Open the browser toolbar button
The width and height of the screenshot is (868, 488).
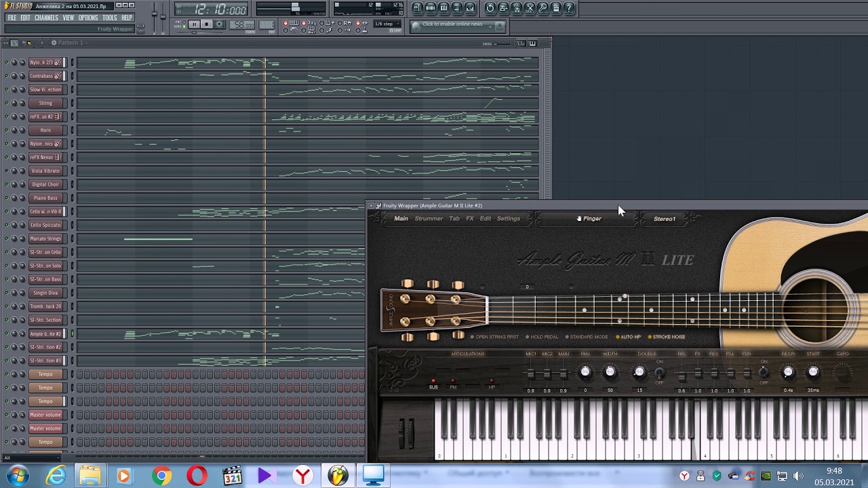[456, 8]
